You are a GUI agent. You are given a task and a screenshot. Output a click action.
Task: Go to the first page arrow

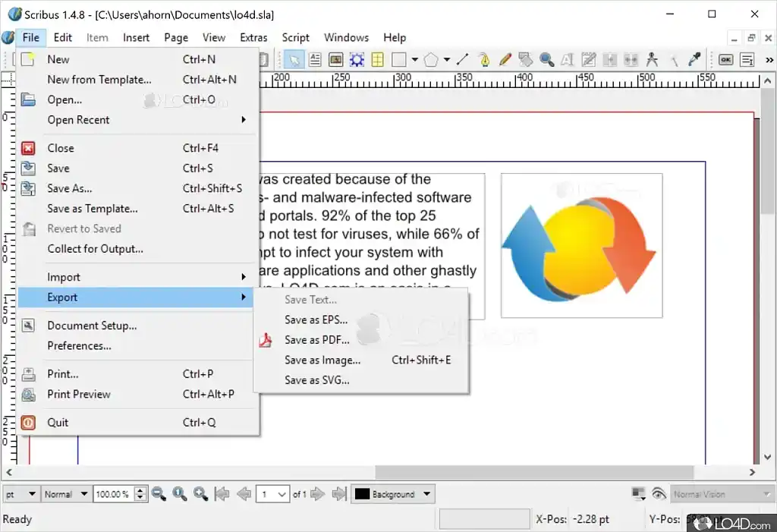(222, 494)
